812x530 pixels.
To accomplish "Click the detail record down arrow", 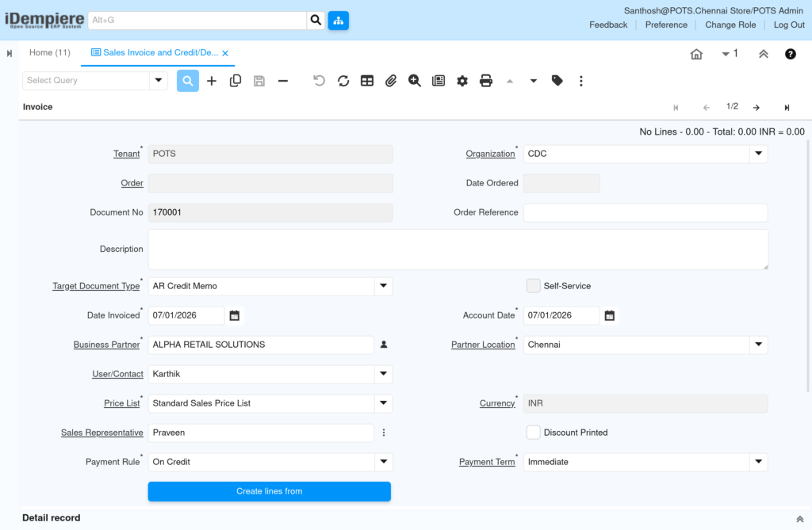I will tap(534, 82).
